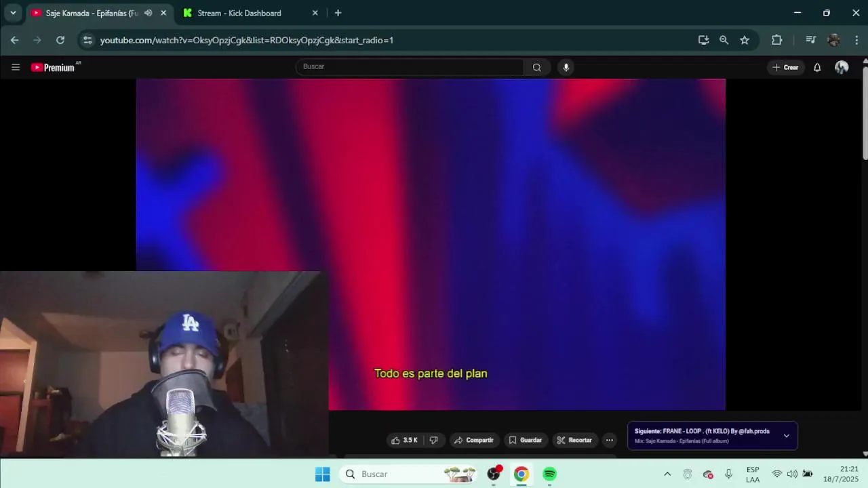The image size is (868, 488).
Task: Open Chrome from taskbar
Action: click(521, 474)
